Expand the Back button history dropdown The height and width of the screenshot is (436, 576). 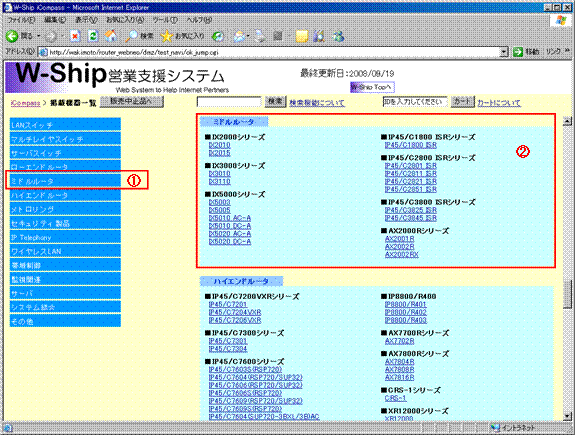(38, 36)
